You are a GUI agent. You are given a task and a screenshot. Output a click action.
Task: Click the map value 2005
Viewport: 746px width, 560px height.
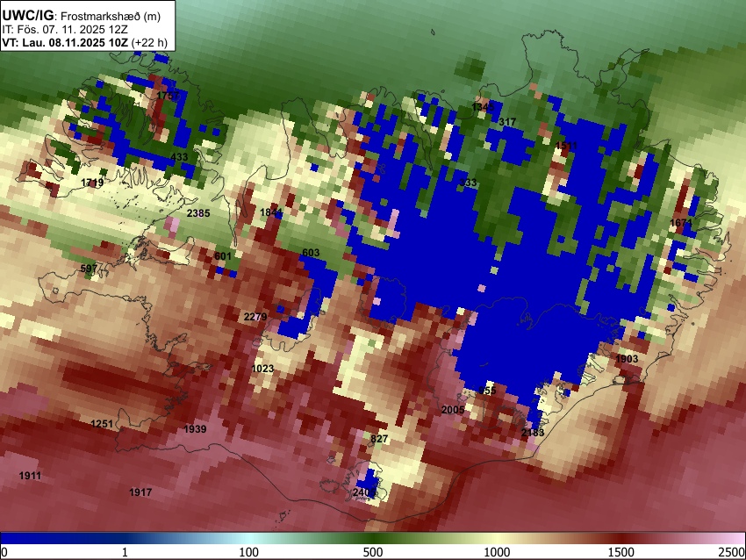[453, 410]
